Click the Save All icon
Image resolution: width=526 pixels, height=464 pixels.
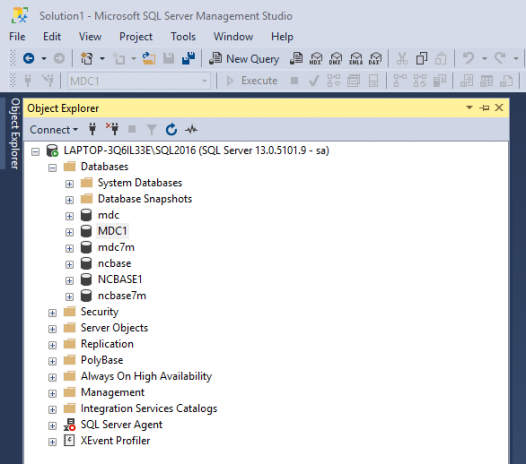188,59
